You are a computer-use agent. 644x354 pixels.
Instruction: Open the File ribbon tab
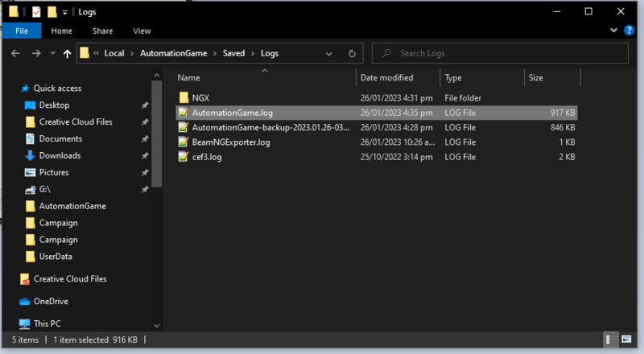coord(22,31)
